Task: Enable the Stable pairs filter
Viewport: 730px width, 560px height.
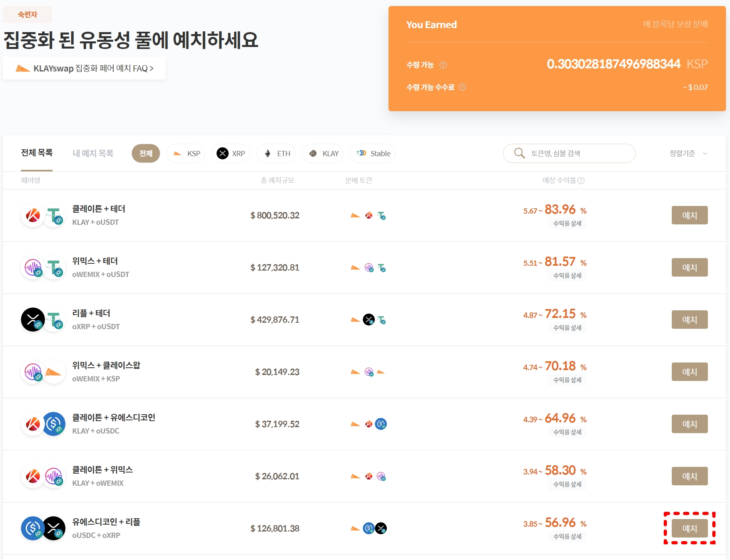Action: point(373,153)
